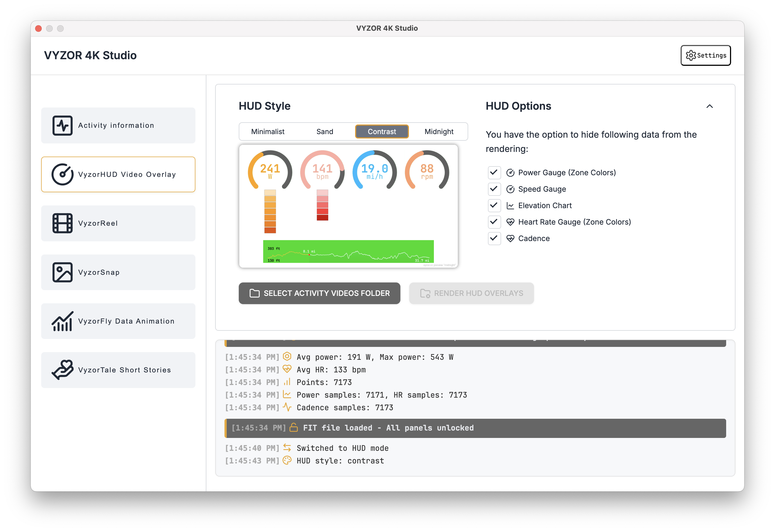
Task: Click the log text 'Switched to HUD mode'
Action: point(342,448)
